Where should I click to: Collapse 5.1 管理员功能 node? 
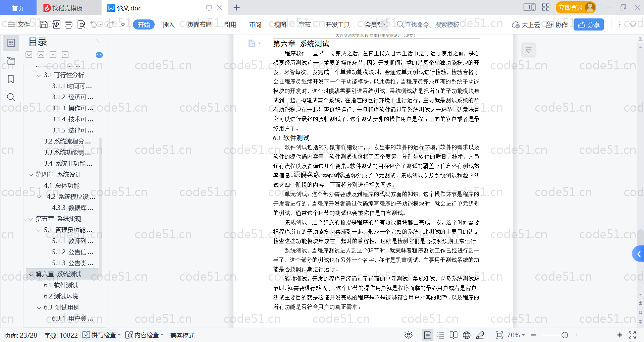click(39, 230)
